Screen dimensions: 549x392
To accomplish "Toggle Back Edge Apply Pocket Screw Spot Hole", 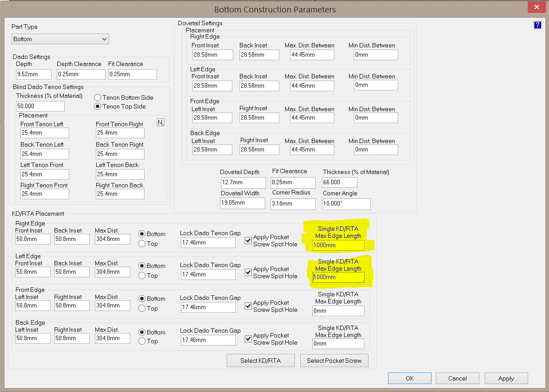I will 248,339.
